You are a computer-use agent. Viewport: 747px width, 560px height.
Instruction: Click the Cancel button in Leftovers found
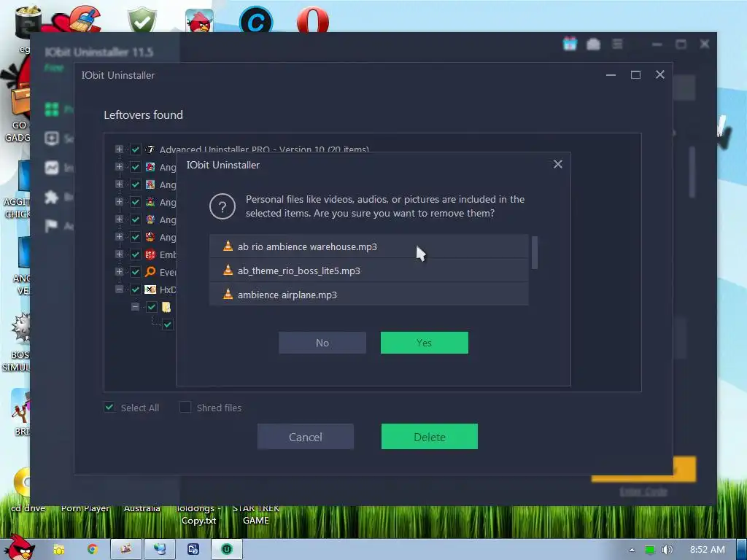coord(306,437)
